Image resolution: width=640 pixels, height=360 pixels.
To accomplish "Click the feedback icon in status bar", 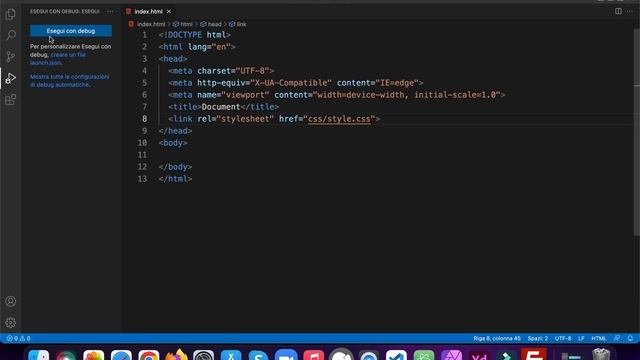I will click(x=617, y=338).
